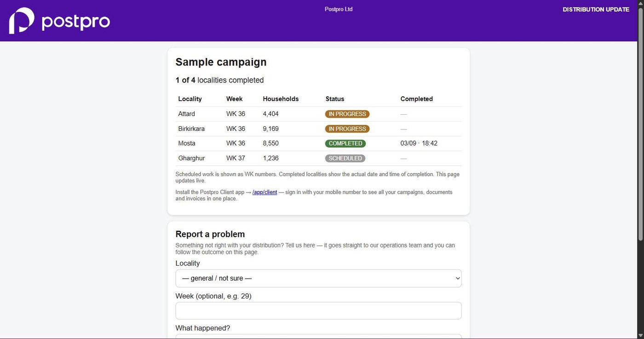644x339 pixels.
Task: Click the 'What happened?' label
Action: (x=203, y=328)
